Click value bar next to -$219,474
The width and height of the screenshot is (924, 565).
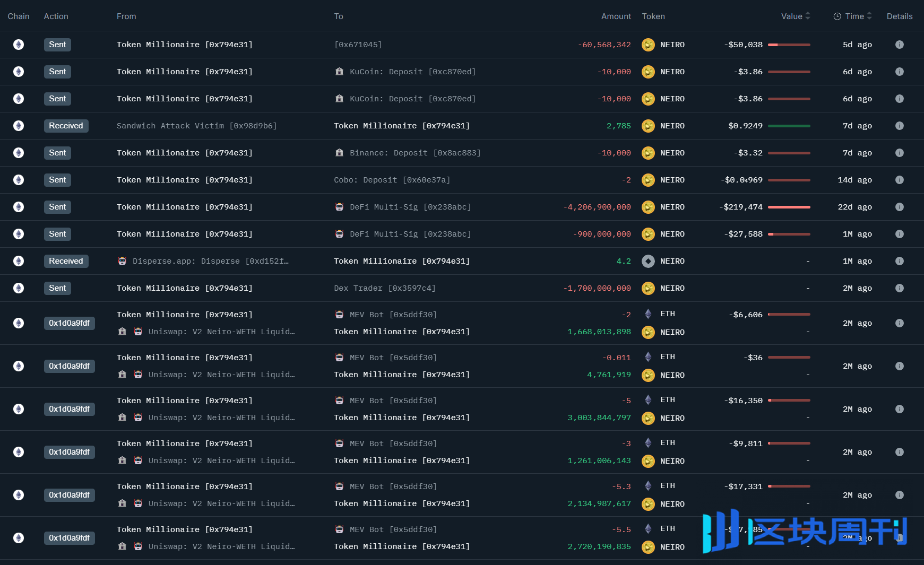(789, 207)
